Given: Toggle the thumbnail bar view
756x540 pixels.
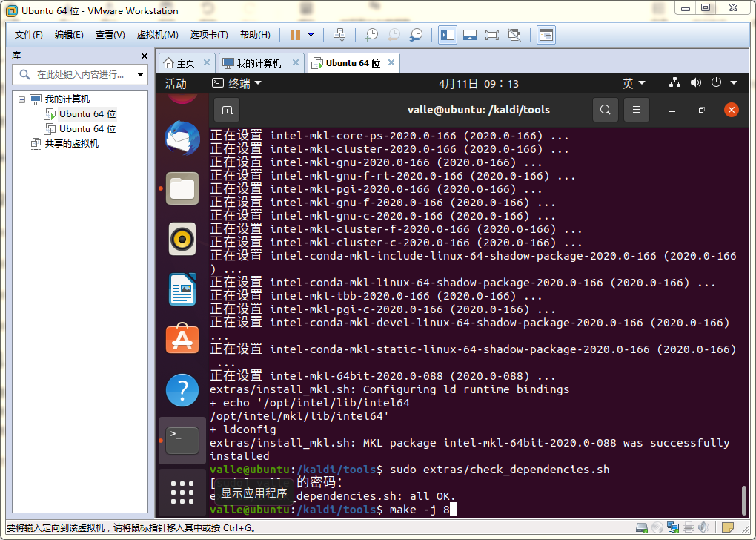Looking at the screenshot, I should [x=470, y=35].
